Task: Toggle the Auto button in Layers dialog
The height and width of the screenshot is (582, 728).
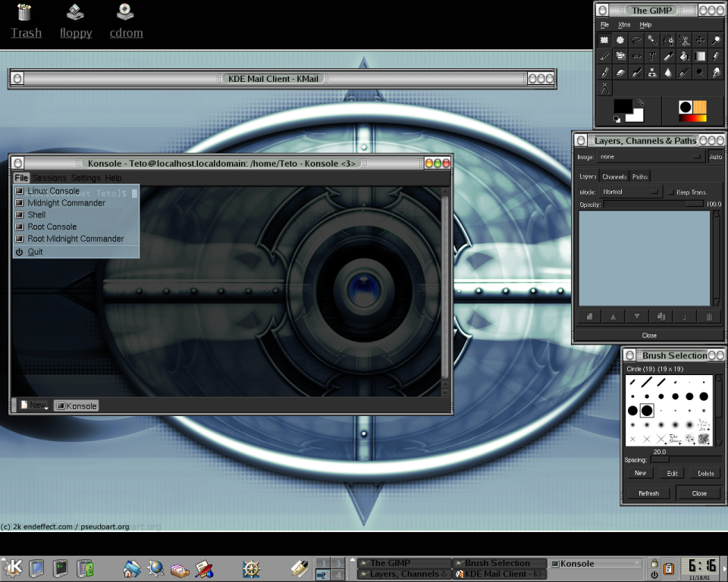Action: click(x=715, y=157)
